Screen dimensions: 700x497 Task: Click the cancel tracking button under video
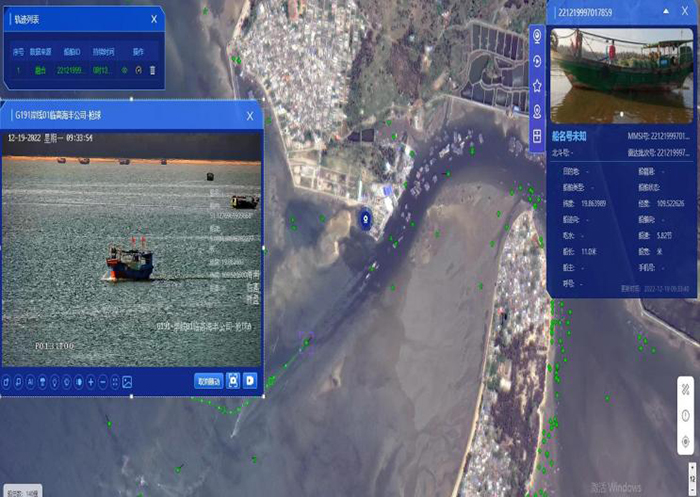click(x=208, y=380)
